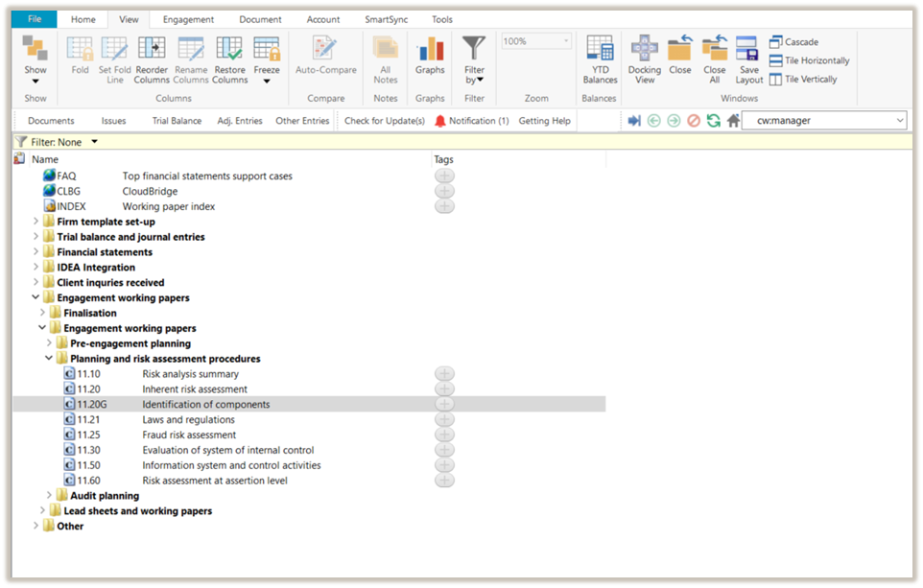923x588 pixels.
Task: Click the home icon beside address box
Action: [733, 121]
